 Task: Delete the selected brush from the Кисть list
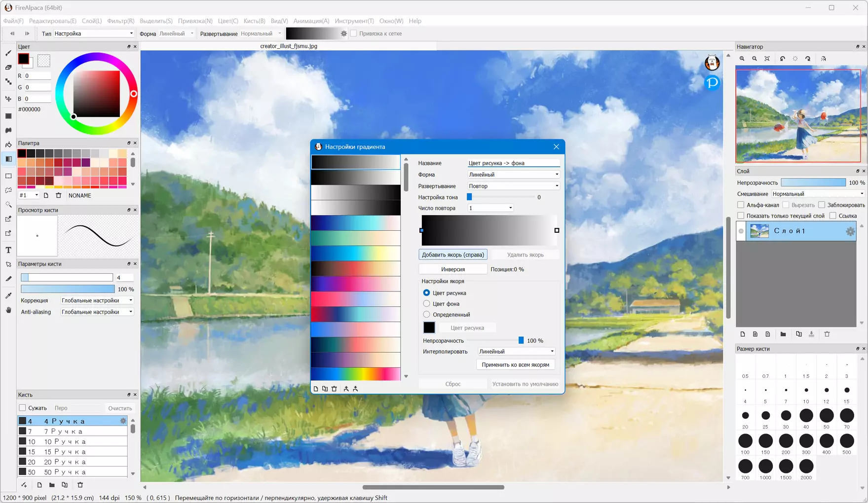point(80,485)
